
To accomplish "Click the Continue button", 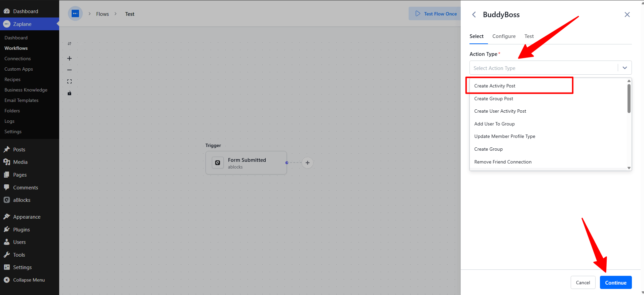I will tap(616, 283).
